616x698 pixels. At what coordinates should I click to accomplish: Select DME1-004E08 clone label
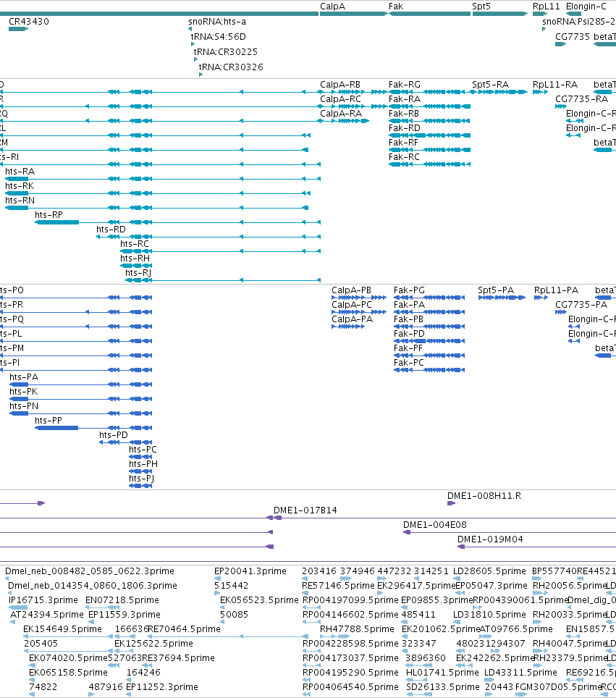[x=435, y=525]
